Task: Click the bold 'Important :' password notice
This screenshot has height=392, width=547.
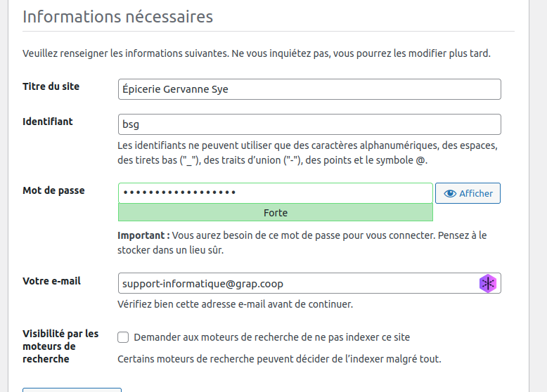Action: pyautogui.click(x=302, y=242)
